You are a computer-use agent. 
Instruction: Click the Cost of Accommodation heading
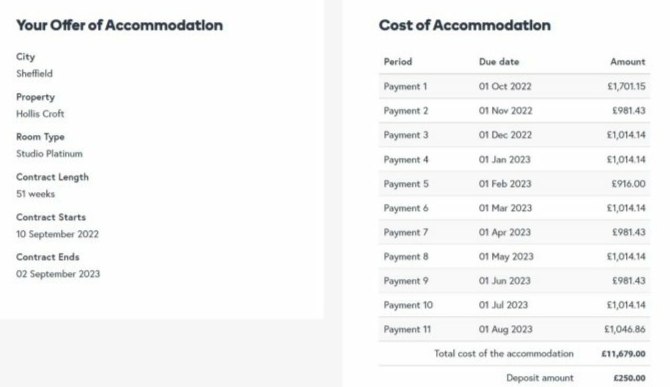click(x=464, y=25)
